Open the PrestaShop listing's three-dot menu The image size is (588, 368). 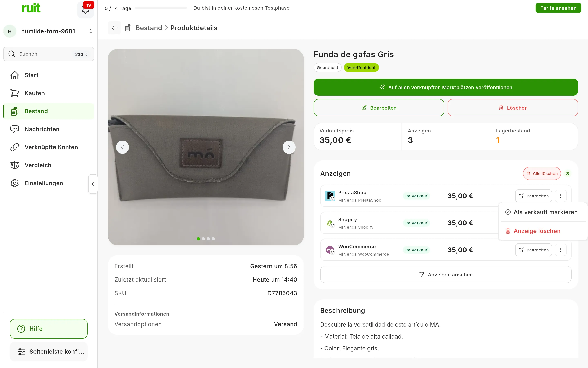(x=561, y=196)
